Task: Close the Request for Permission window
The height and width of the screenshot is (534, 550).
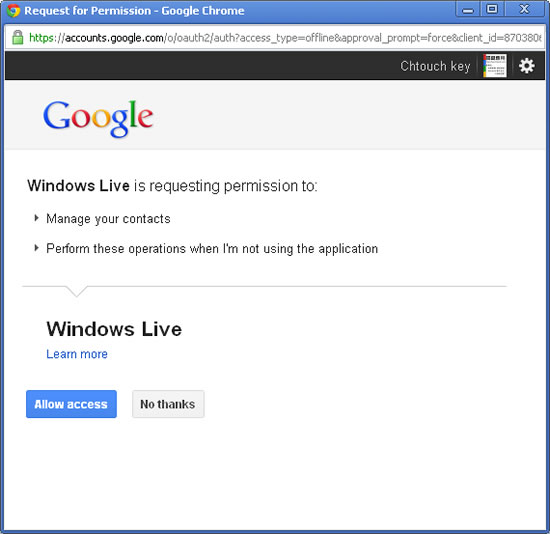Action: point(524,9)
